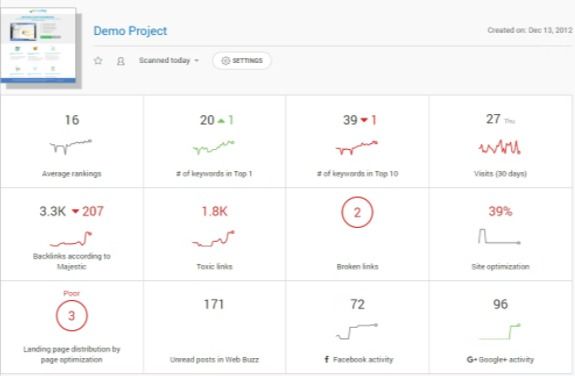Open Landing page distribution by page optimization
575x376 pixels.
pos(72,354)
